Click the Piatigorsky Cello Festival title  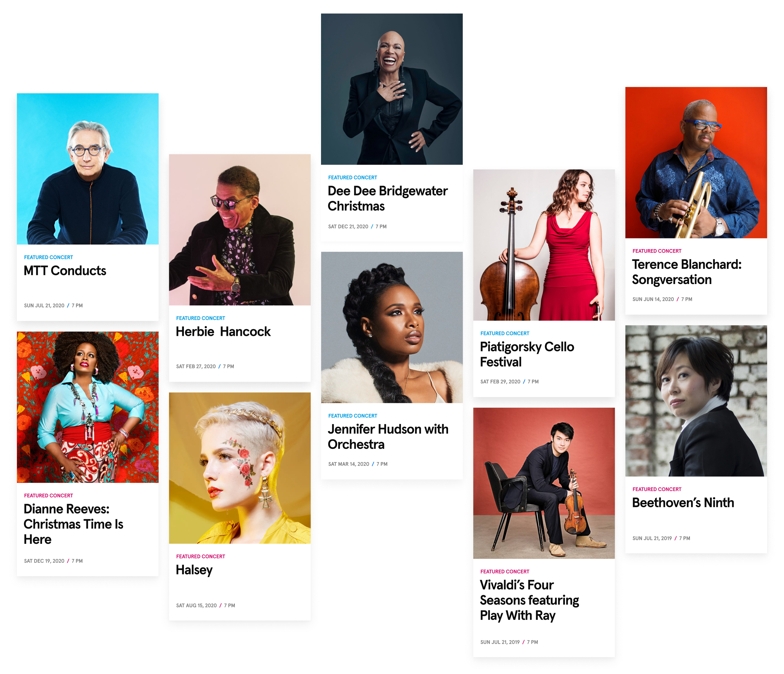click(x=527, y=354)
